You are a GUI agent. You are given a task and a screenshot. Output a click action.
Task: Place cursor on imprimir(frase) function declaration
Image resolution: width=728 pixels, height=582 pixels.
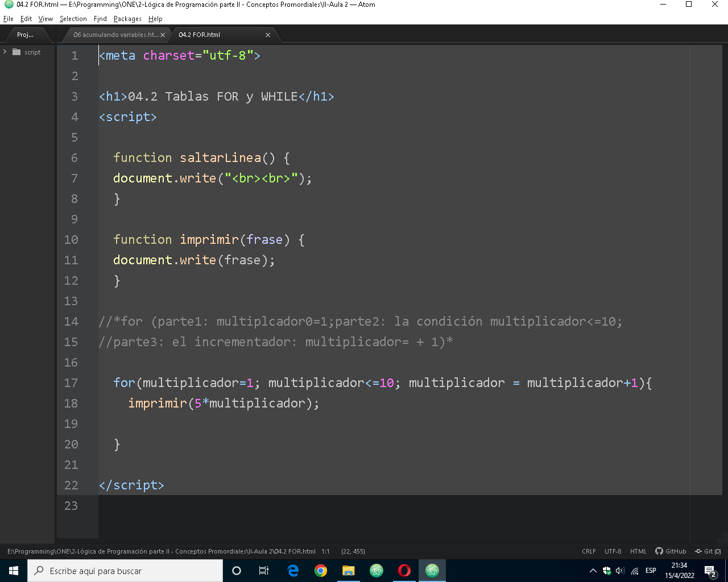[209, 240]
